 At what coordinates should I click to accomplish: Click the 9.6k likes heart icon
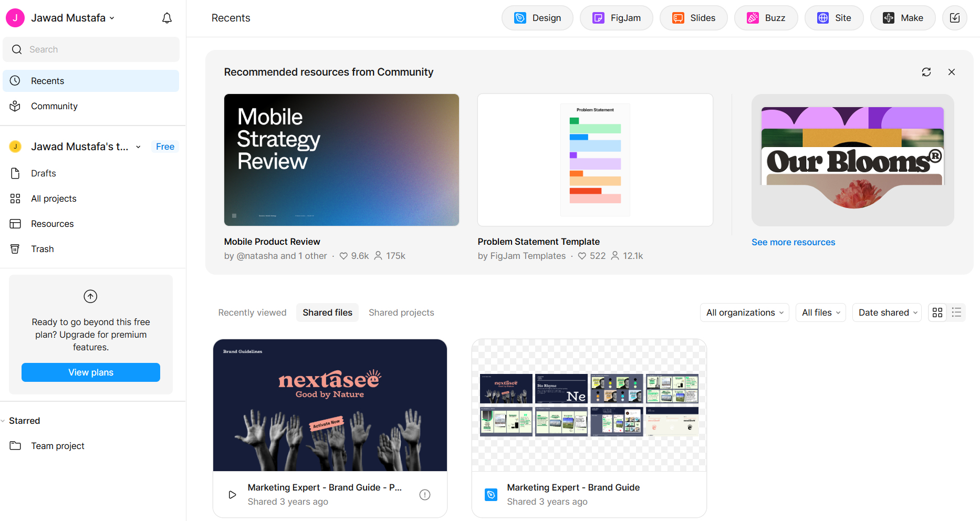(343, 256)
